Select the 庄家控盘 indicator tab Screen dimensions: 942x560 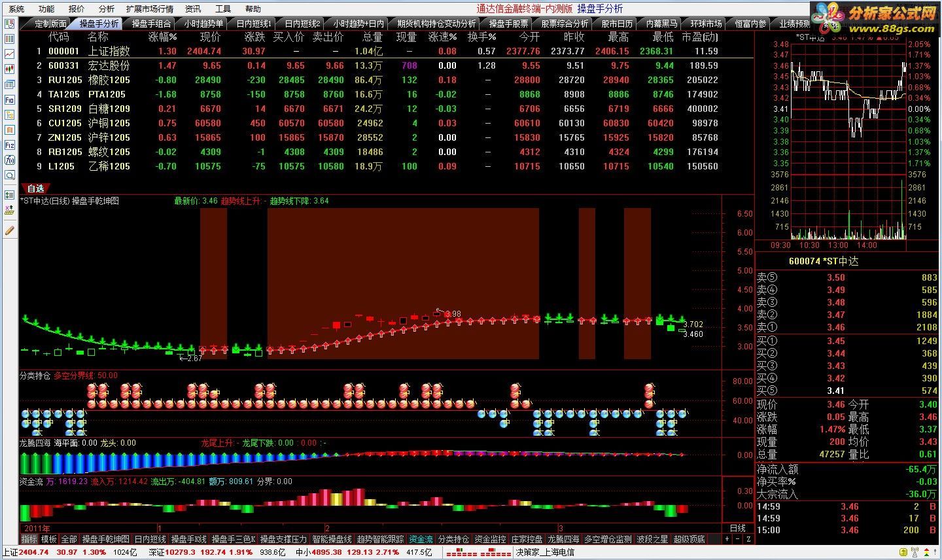point(527,539)
